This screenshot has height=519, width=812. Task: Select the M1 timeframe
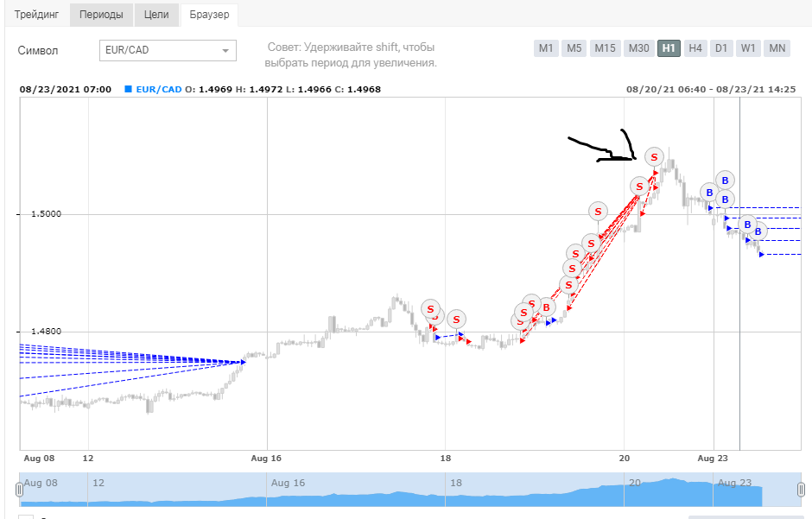pyautogui.click(x=546, y=48)
